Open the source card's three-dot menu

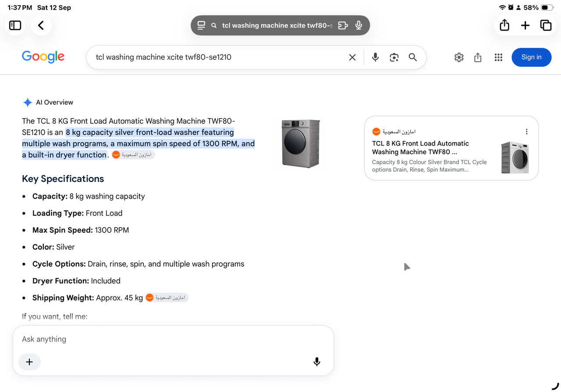click(526, 132)
